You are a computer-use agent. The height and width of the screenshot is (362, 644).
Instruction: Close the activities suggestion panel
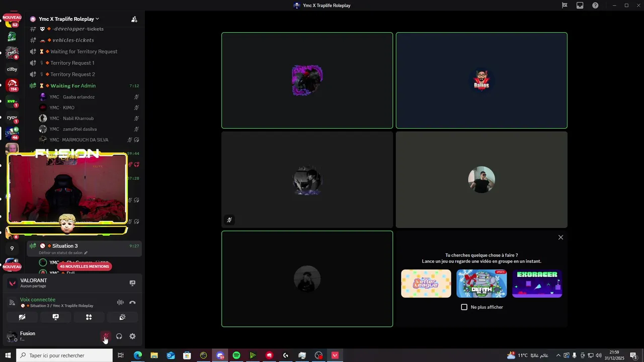tap(560, 237)
